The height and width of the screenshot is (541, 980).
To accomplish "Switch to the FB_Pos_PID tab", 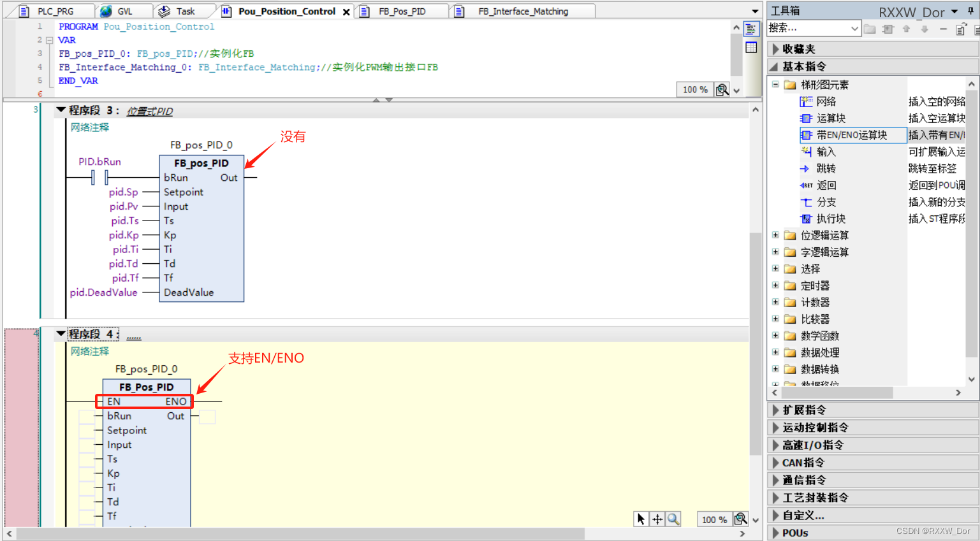I will [402, 11].
